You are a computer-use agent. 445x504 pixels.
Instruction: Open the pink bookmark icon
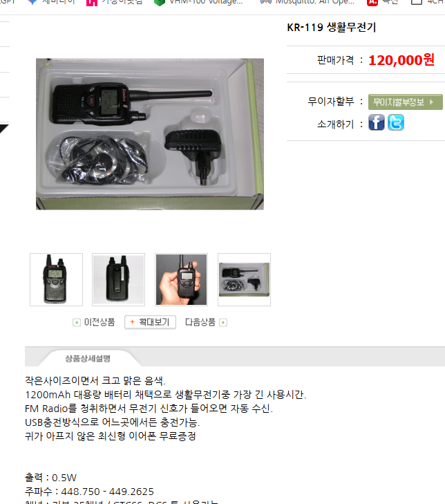point(92,2)
